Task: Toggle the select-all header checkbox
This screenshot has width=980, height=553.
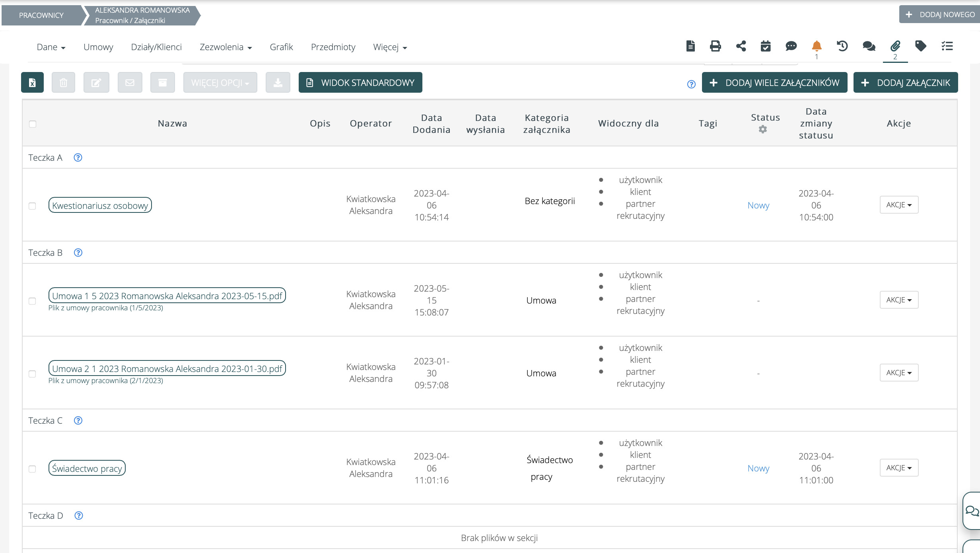Action: [33, 124]
